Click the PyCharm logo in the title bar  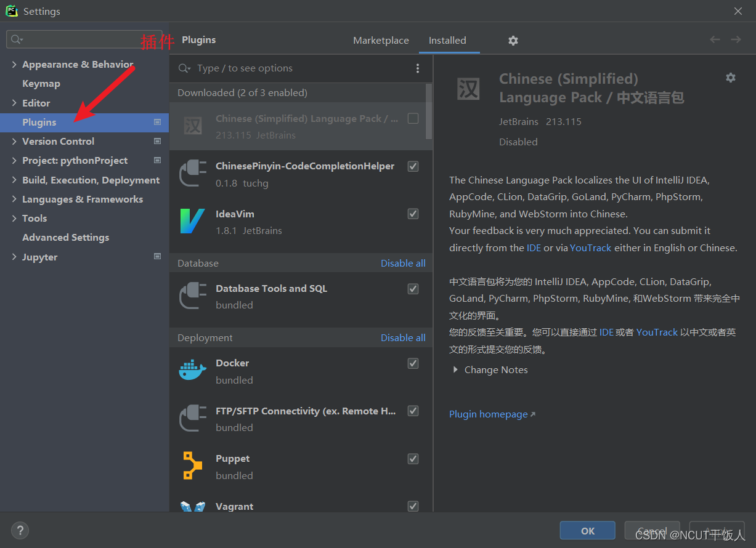tap(12, 11)
